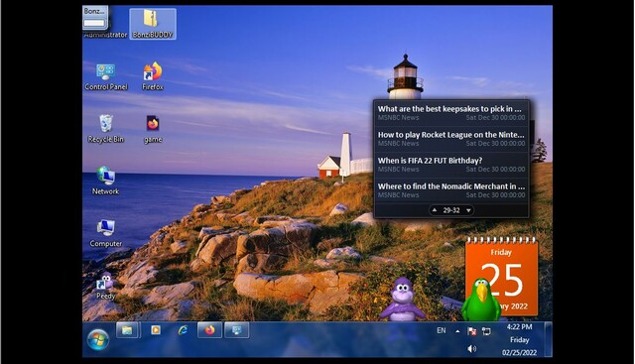Launch the Firefox desktop shortcut
This screenshot has width=635, height=364.
tap(153, 76)
